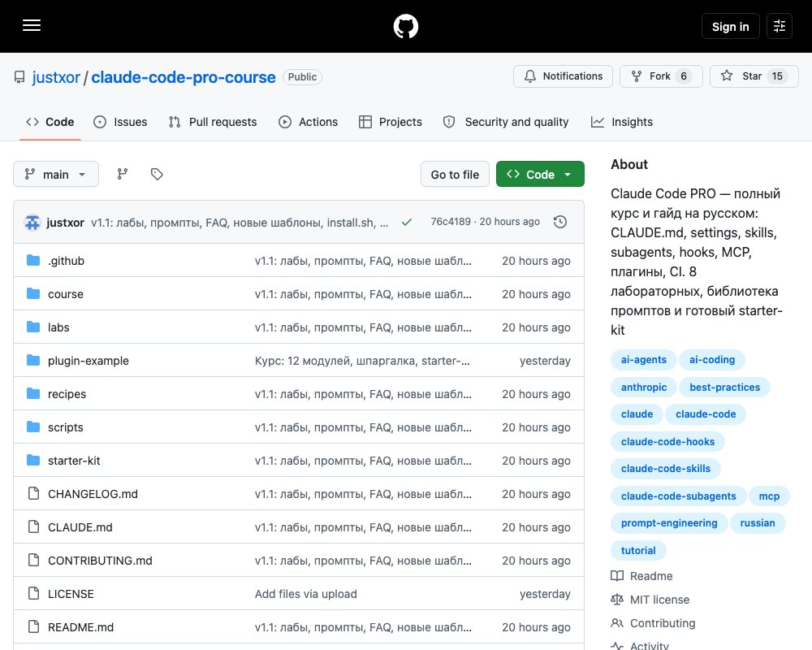Screen dimensions: 812x650
Task: Click plugin-example commit message 'Курс: 12 модулей'
Action: coord(362,361)
